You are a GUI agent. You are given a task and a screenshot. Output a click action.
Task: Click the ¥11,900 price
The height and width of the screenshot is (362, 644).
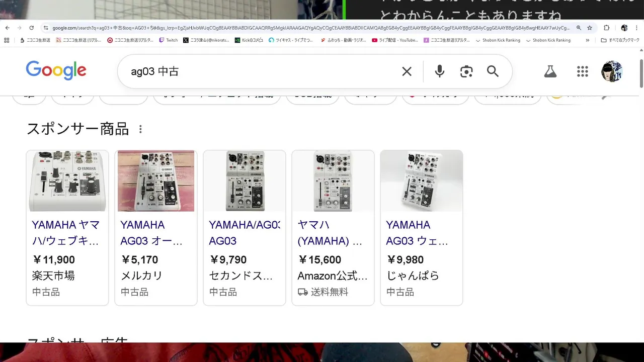[x=53, y=260]
